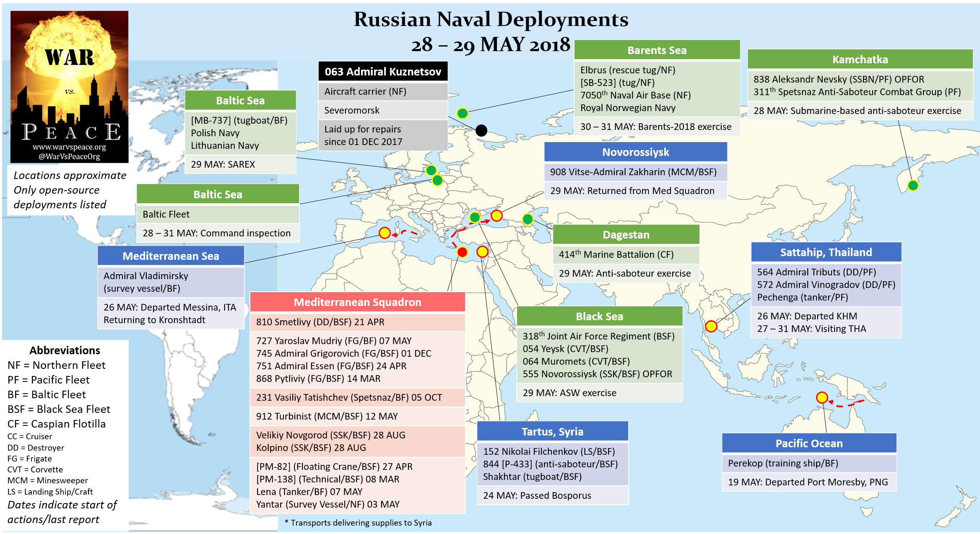Click the 28 – 29 MAY 2018 date
The image size is (980, 534).
click(x=491, y=44)
